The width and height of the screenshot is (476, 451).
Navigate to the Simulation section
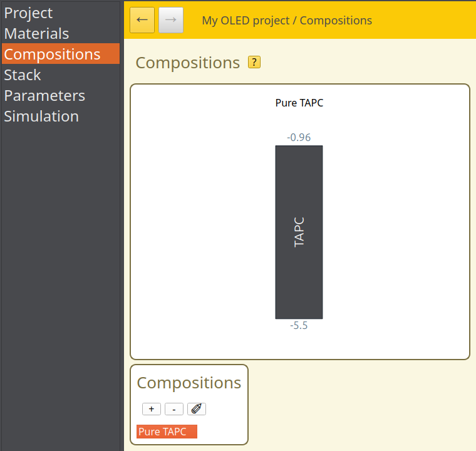pyautogui.click(x=41, y=117)
